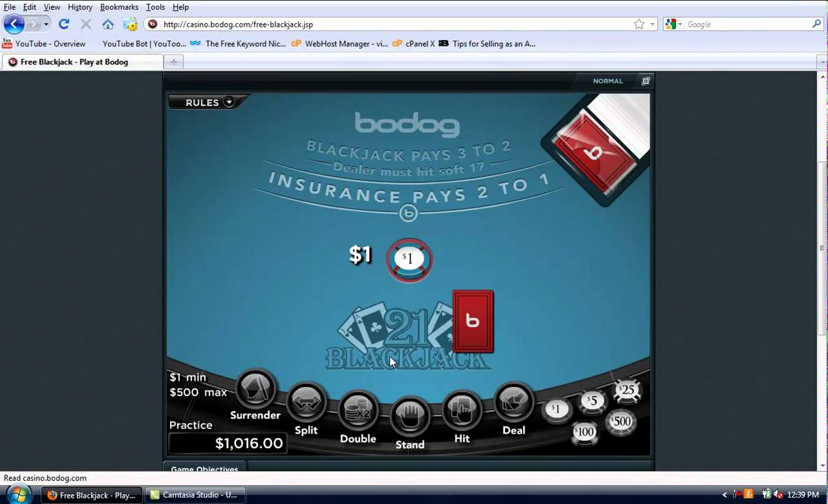This screenshot has width=828, height=504.
Task: Click the Split hand icon
Action: pos(306,402)
